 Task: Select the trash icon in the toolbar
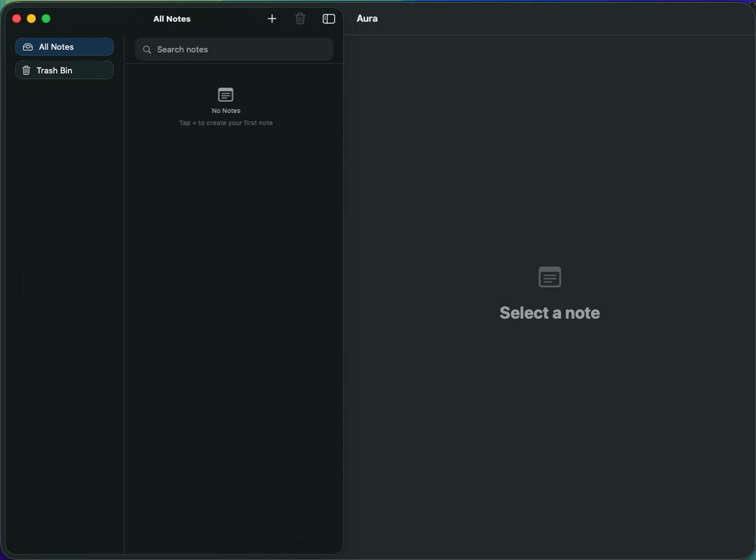pyautogui.click(x=300, y=19)
